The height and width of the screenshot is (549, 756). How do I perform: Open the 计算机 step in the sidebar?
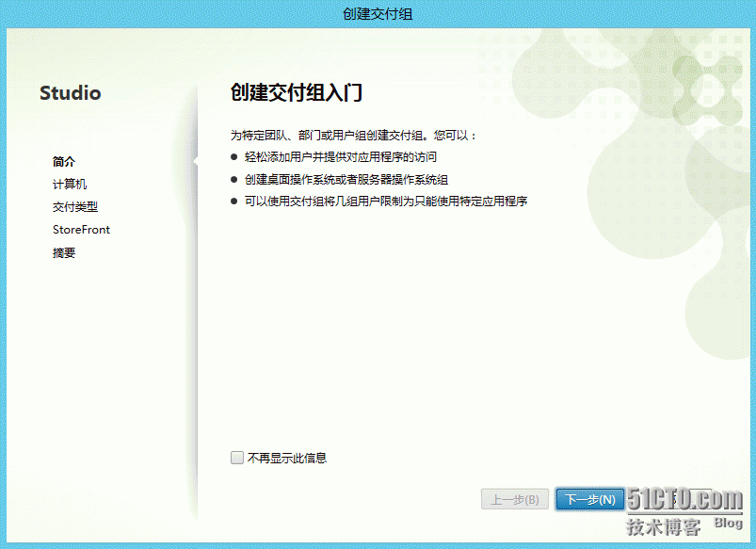tap(70, 185)
